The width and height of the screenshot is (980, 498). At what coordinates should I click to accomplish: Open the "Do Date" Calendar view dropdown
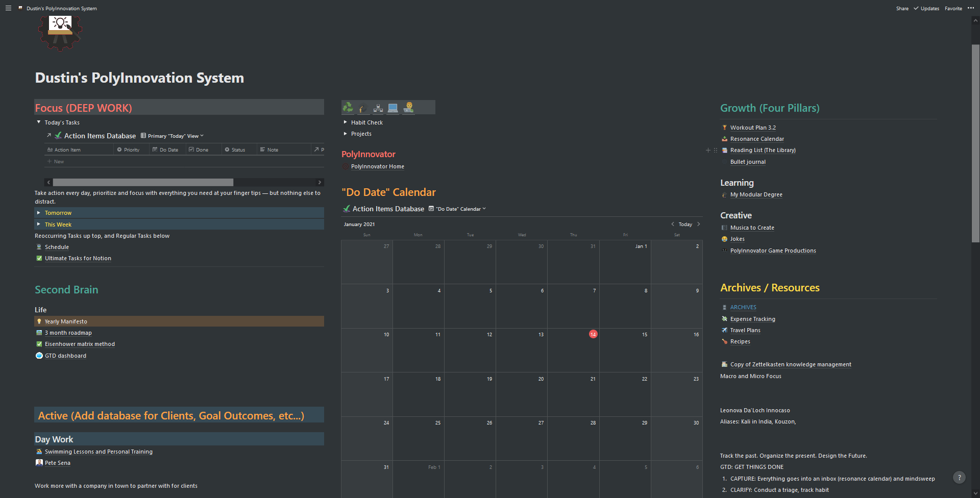(460, 209)
